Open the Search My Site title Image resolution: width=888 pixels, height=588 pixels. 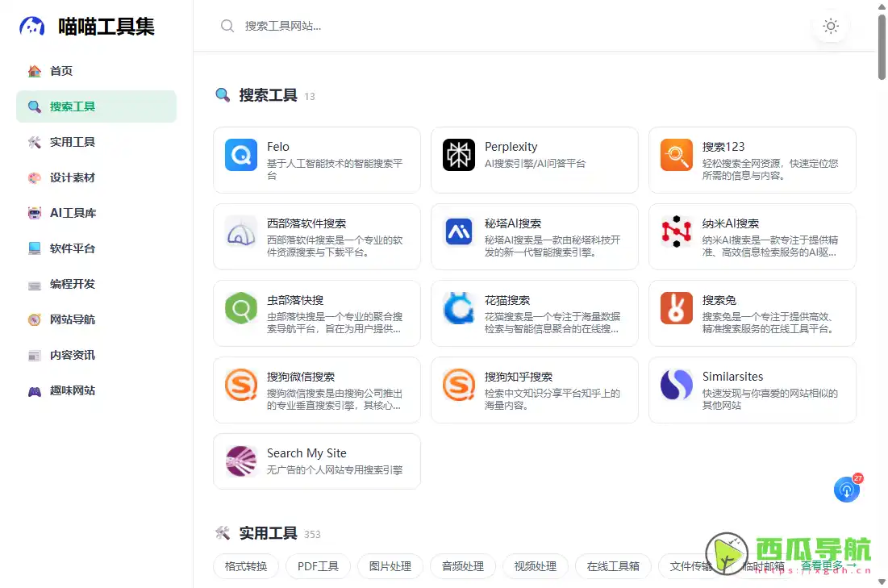point(306,453)
